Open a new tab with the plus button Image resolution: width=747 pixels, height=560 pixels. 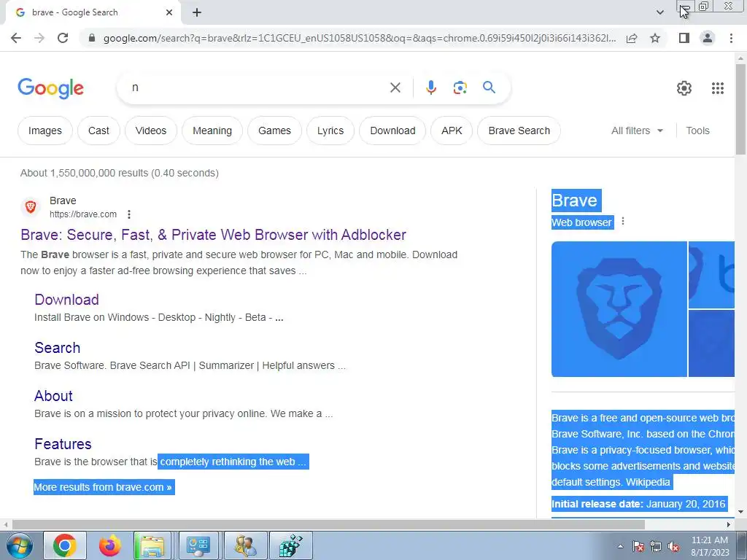click(x=197, y=12)
